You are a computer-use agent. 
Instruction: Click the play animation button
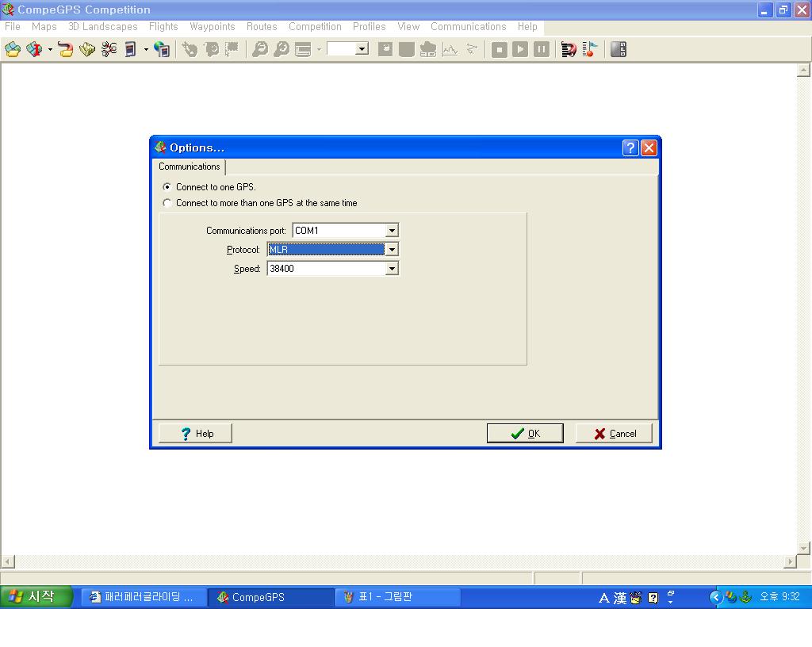pyautogui.click(x=520, y=49)
